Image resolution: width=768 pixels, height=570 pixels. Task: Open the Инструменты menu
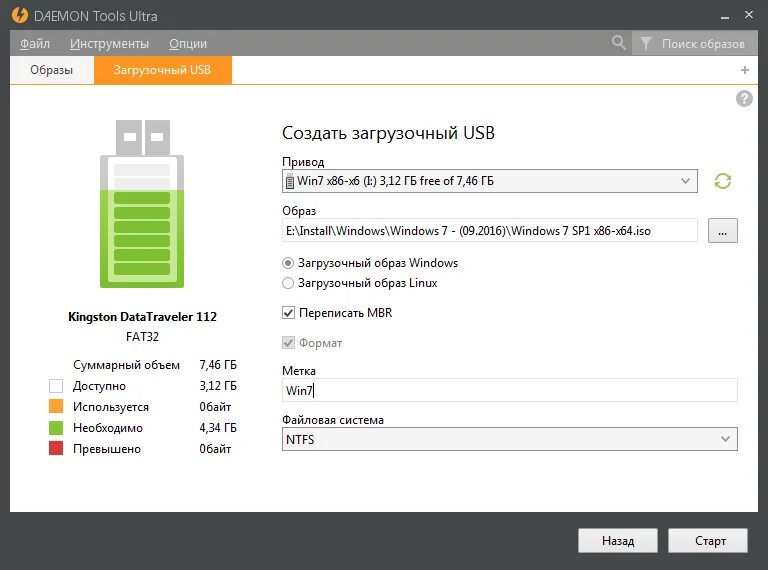click(x=109, y=44)
